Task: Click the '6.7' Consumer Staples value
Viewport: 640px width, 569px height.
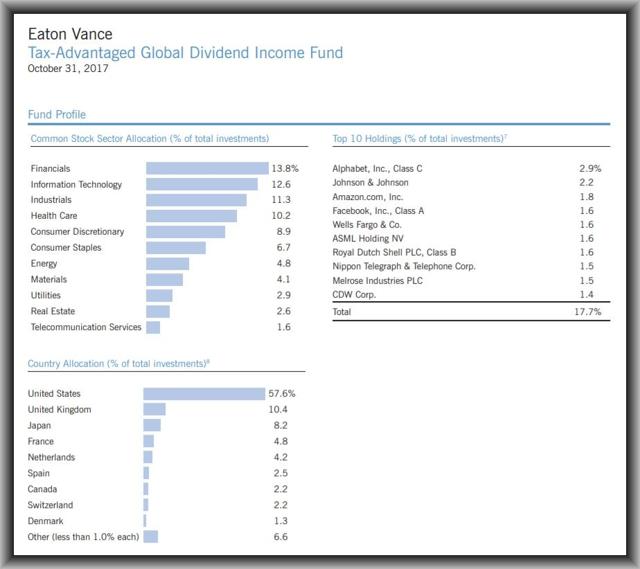Action: click(284, 248)
